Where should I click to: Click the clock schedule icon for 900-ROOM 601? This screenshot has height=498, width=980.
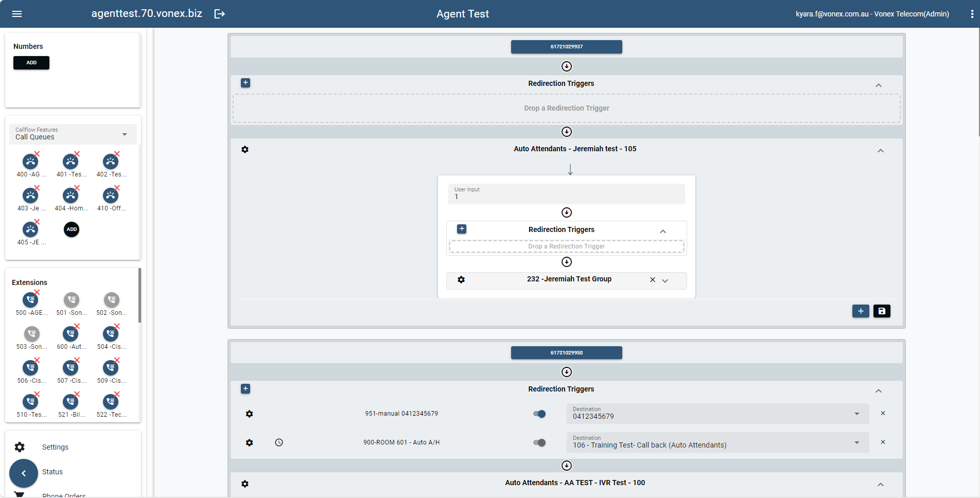coord(279,442)
